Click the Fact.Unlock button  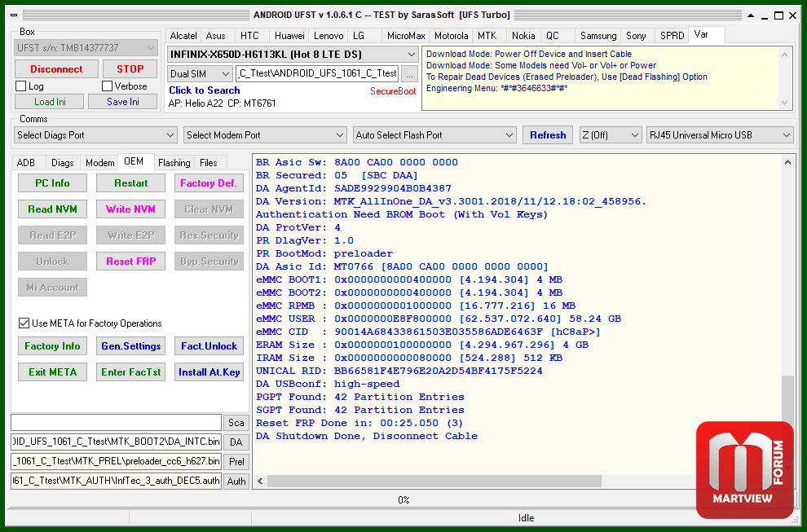click(x=209, y=346)
